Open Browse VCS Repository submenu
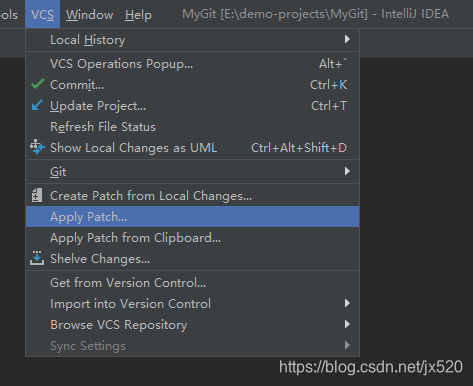473x386 pixels. (x=192, y=325)
